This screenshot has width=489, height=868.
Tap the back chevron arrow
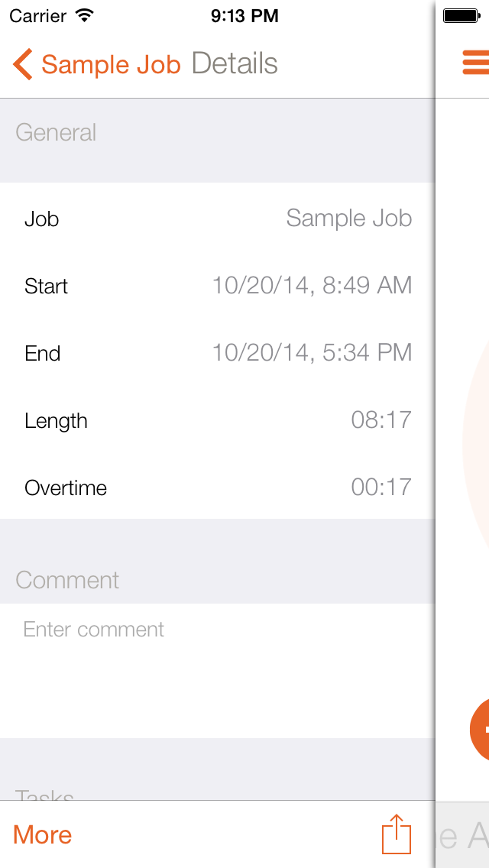21,64
